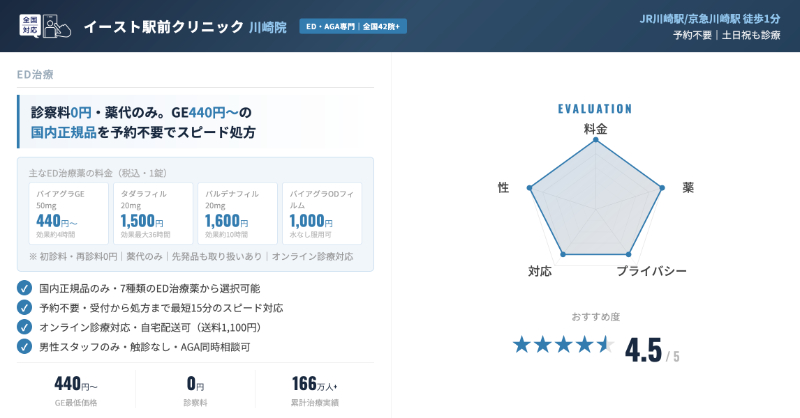The width and height of the screenshot is (800, 418).
Task: Select the バルデナフィル 20mg price card
Action: coord(239,213)
